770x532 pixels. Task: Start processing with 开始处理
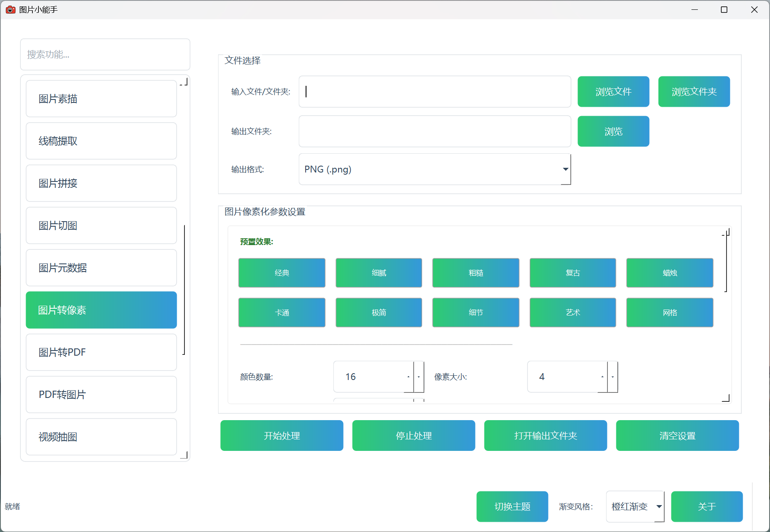282,436
